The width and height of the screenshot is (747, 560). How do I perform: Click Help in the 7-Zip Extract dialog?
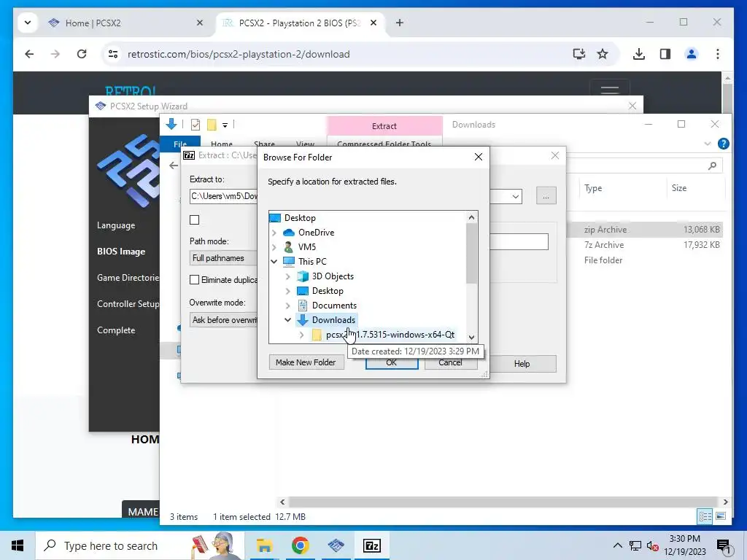(522, 364)
